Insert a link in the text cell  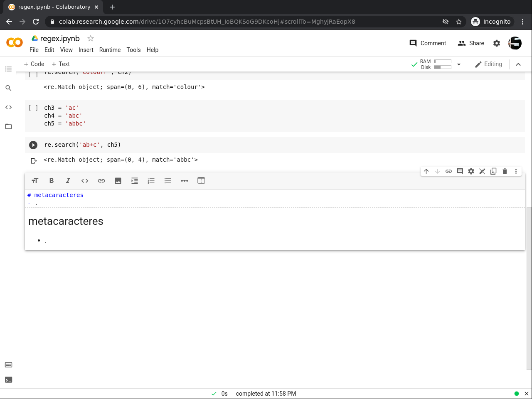click(101, 181)
